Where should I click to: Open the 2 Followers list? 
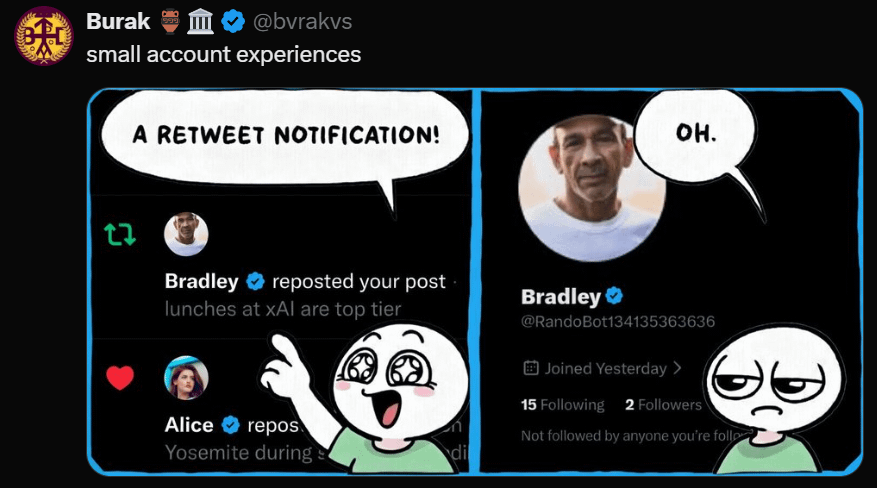pos(663,405)
